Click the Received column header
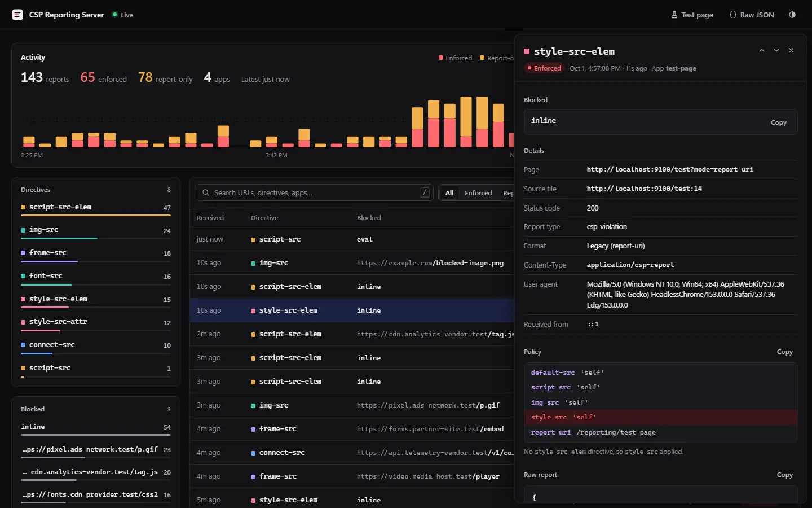The height and width of the screenshot is (508, 812). click(210, 218)
